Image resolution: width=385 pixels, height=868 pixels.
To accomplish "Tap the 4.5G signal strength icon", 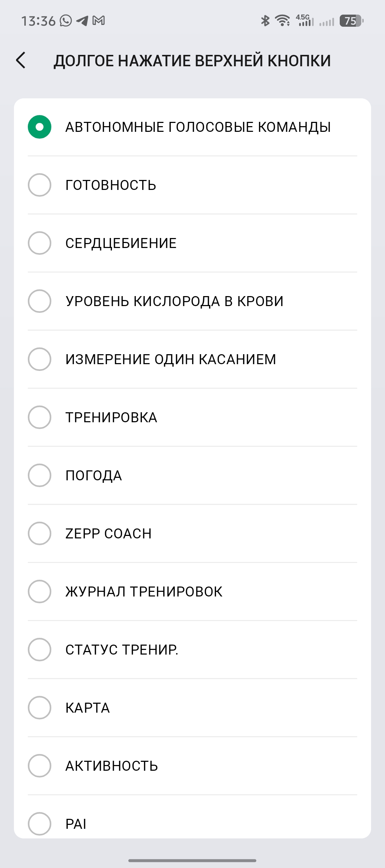I will (304, 21).
